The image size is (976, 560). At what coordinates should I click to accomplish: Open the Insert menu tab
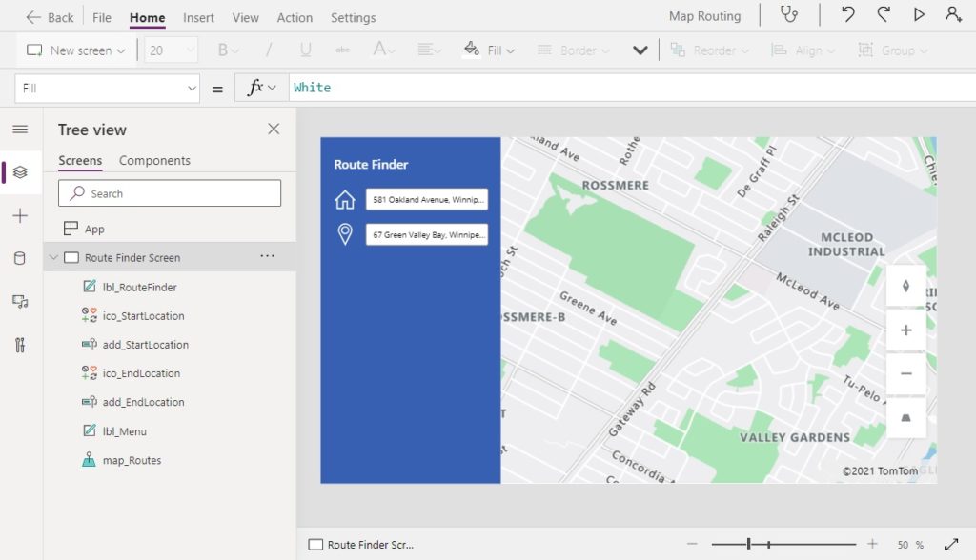(198, 18)
